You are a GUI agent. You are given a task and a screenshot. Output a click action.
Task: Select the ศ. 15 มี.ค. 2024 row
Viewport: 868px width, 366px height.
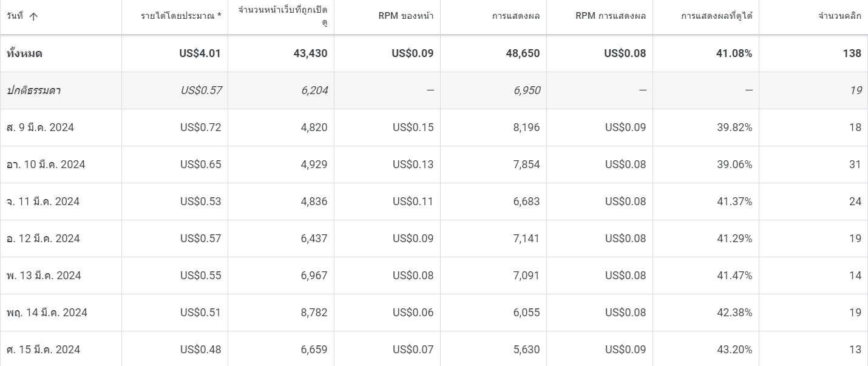tap(43, 350)
